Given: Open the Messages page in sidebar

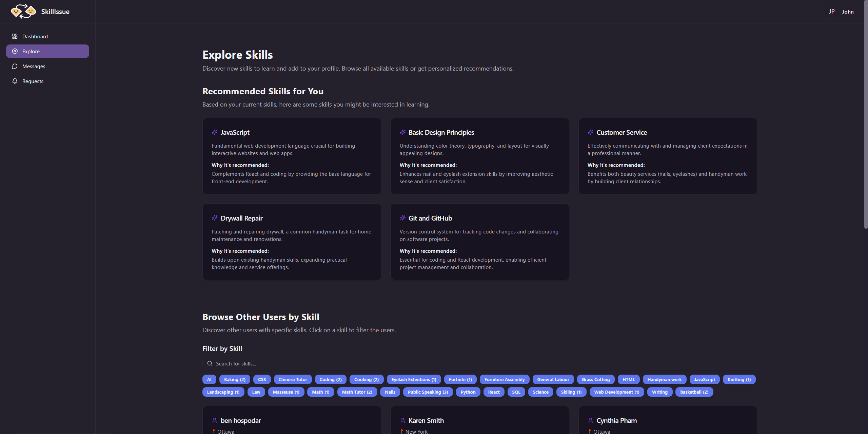Looking at the screenshot, I should point(34,66).
